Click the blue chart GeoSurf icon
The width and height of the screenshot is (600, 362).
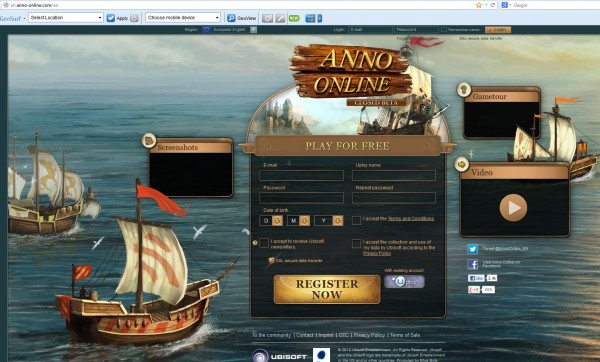pyautogui.click(x=310, y=18)
